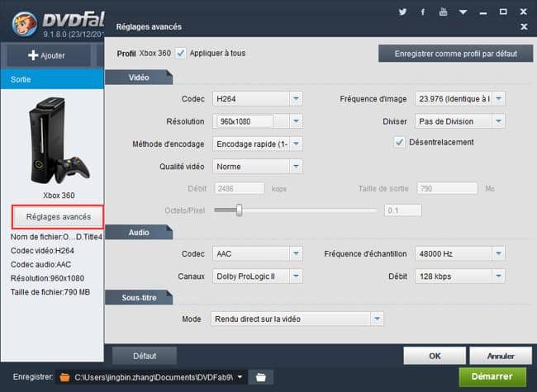Image resolution: width=537 pixels, height=392 pixels.
Task: Click the Xbox 360 console thumbnail
Action: [59, 141]
